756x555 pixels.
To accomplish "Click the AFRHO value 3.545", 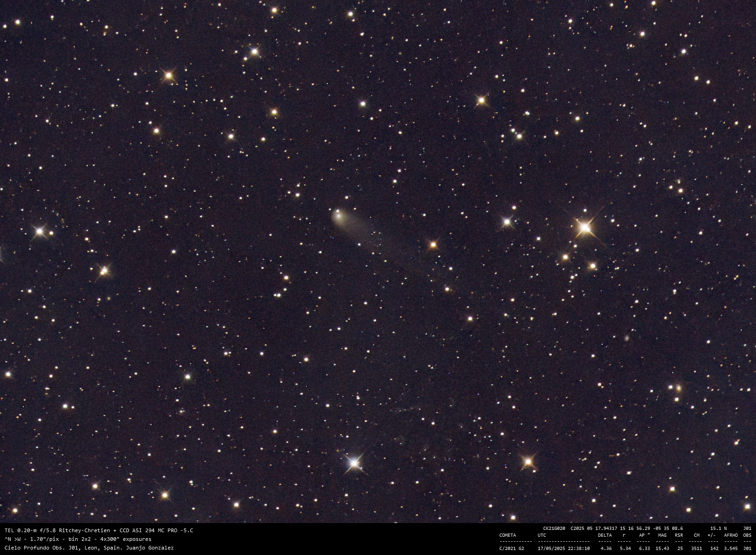I will coord(730,548).
